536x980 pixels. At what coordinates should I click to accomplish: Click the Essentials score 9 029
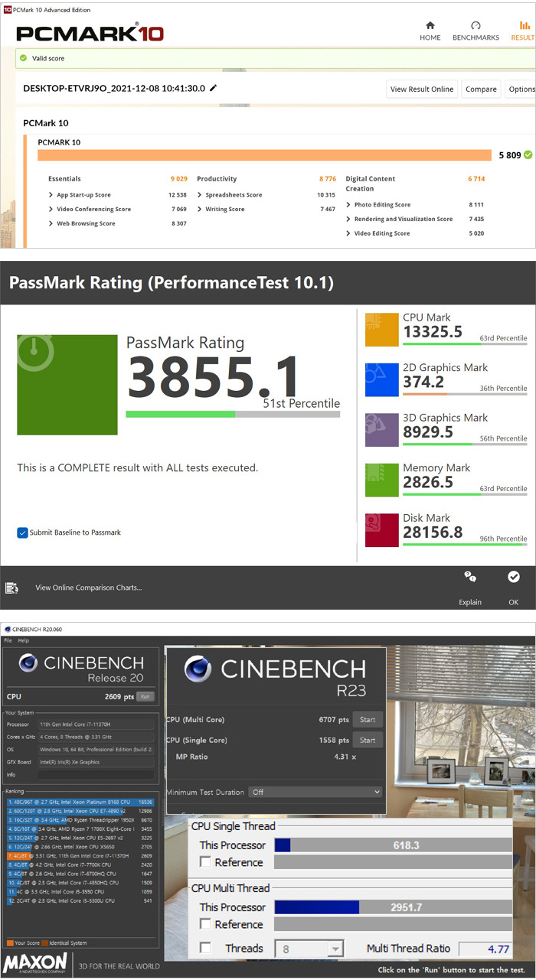[x=179, y=179]
